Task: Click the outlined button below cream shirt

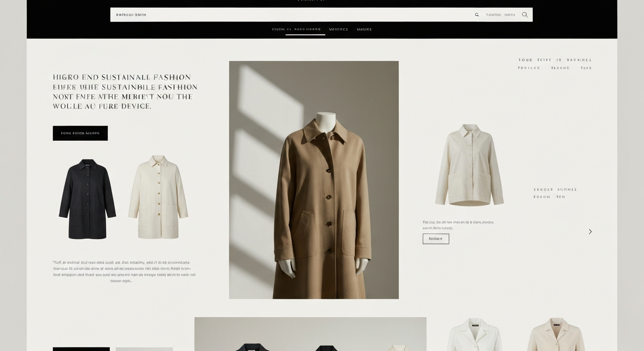Action: (435, 239)
